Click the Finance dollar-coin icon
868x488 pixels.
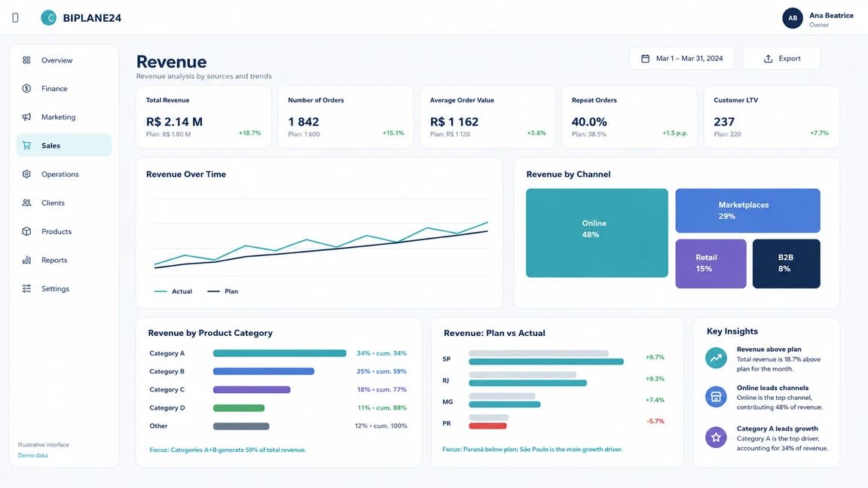coord(26,89)
